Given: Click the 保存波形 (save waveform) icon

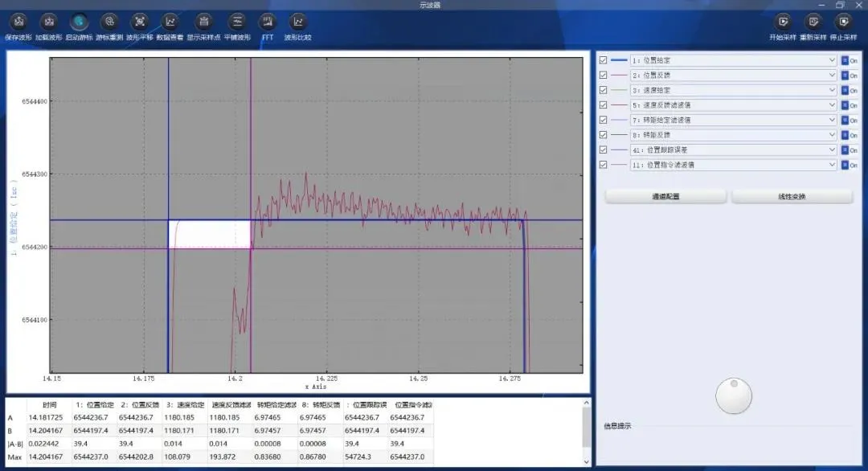Looking at the screenshot, I should [18, 23].
